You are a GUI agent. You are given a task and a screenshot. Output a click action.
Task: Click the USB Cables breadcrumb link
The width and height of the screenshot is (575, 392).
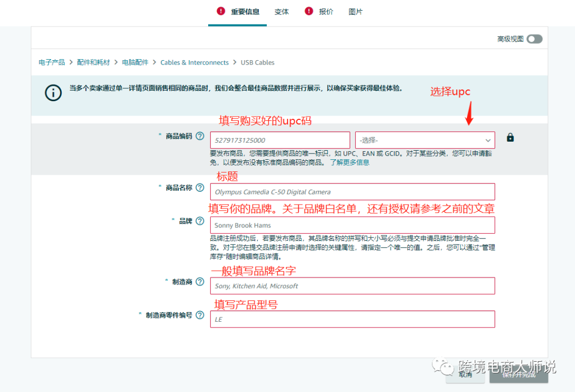[x=257, y=62]
